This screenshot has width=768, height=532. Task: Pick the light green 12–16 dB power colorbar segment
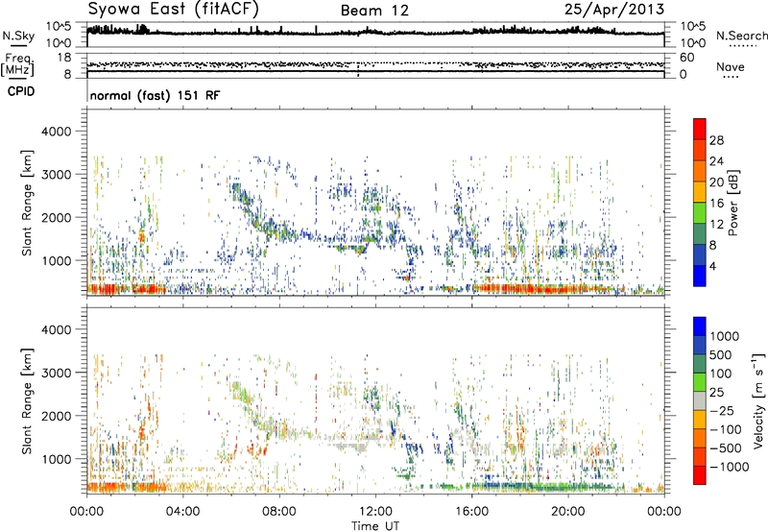(x=700, y=213)
